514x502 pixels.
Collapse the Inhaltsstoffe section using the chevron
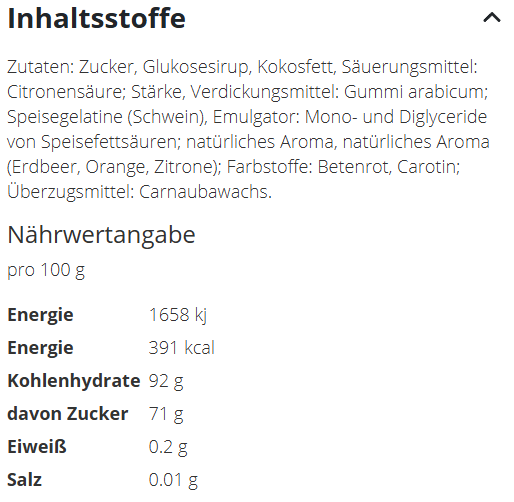click(x=492, y=18)
